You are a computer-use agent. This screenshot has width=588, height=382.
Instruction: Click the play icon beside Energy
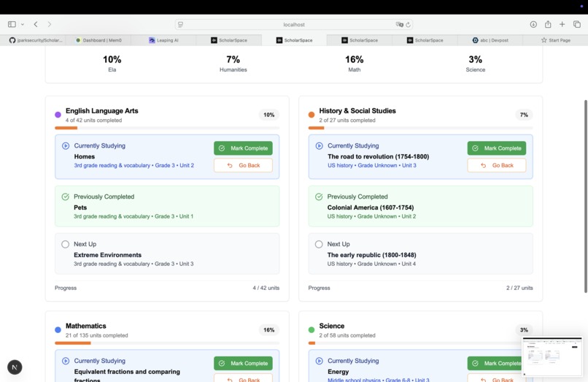[x=319, y=361]
